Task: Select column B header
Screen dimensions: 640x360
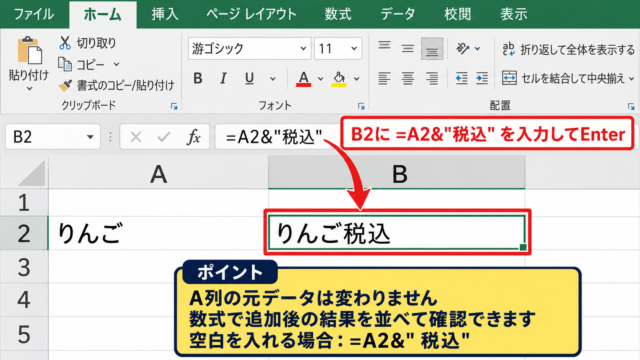Action: point(397,173)
